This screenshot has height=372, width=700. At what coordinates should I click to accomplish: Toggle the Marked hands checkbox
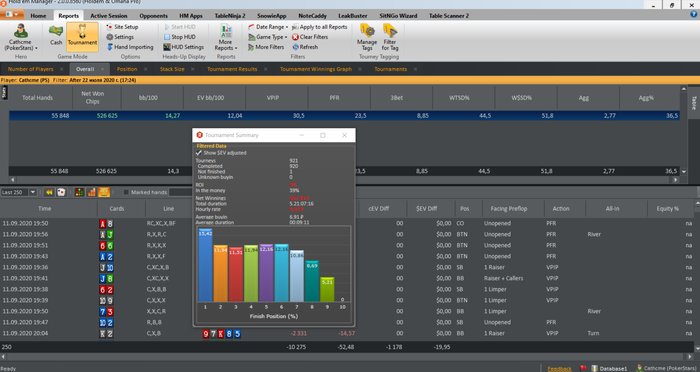[x=126, y=192]
